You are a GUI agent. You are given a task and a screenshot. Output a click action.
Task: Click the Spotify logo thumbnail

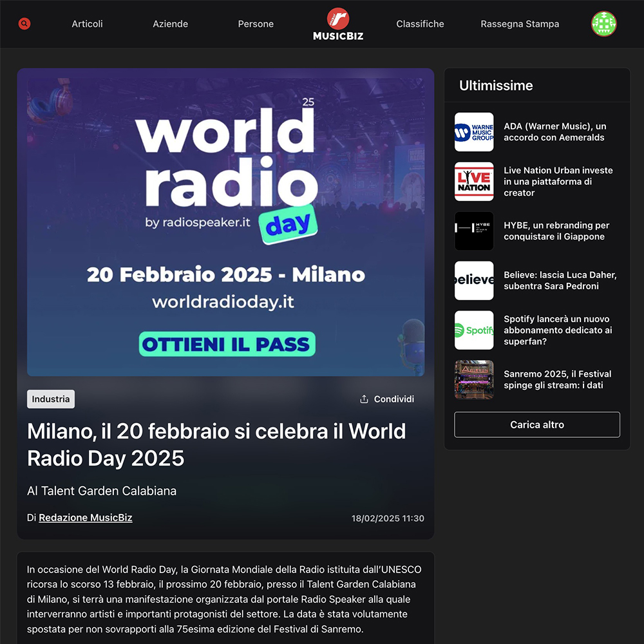[x=474, y=330]
